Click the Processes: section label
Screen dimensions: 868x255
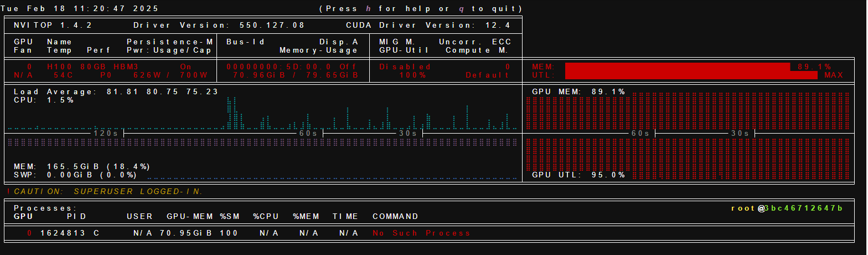coord(46,208)
